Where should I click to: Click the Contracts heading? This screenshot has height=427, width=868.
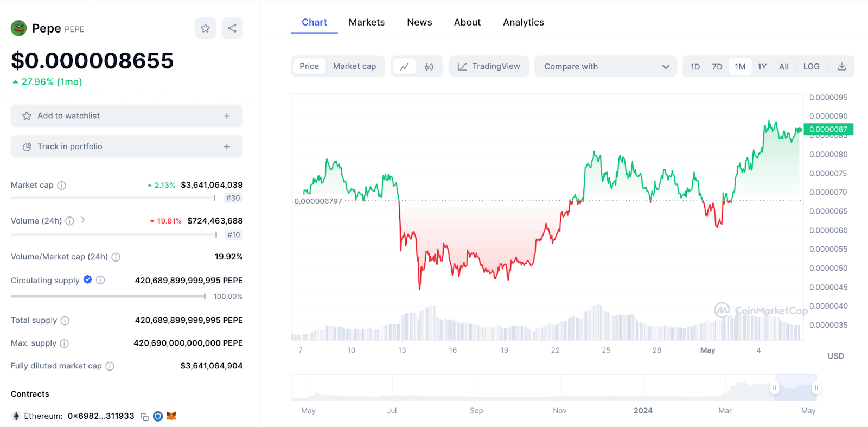pos(30,394)
